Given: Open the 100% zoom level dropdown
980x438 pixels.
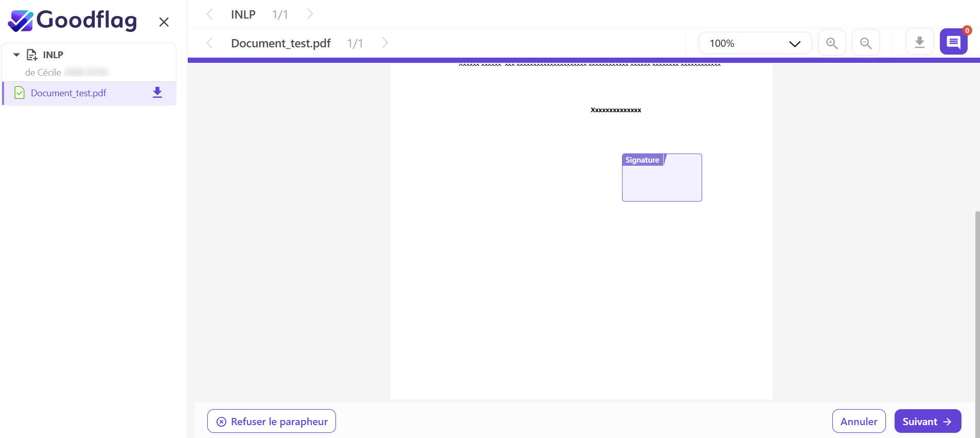Looking at the screenshot, I should click(x=754, y=43).
